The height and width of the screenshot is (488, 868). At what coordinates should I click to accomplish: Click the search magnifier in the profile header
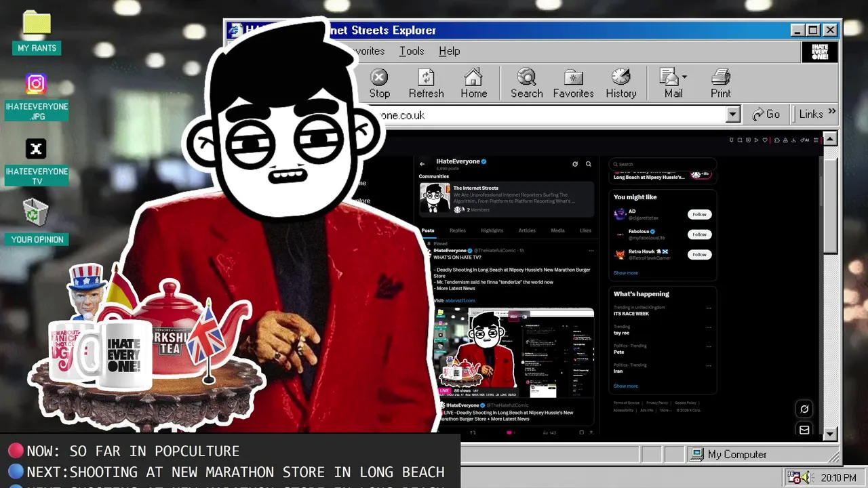(589, 163)
